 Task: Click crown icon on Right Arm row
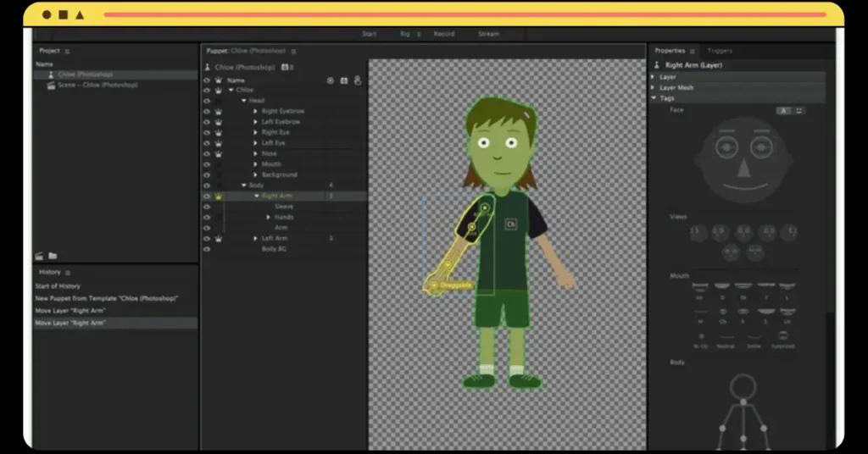click(218, 197)
